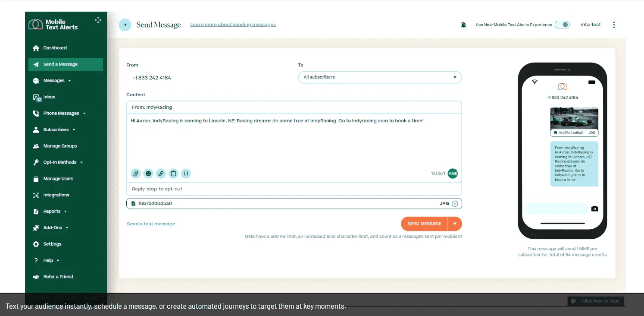Click the Manage Groups people icon
The height and width of the screenshot is (316, 644).
pyautogui.click(x=36, y=146)
